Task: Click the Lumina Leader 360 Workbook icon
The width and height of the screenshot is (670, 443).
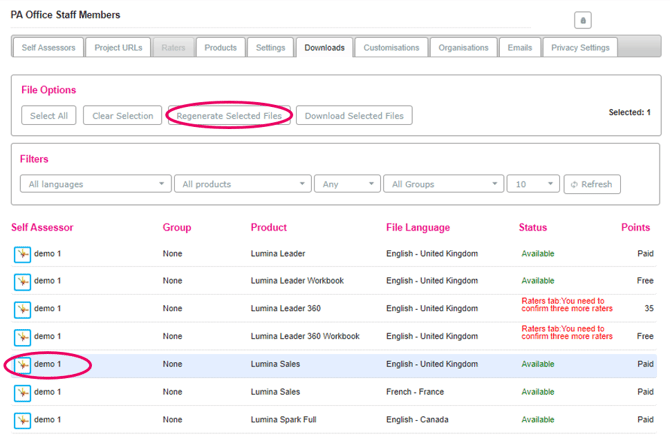Action: click(x=22, y=337)
